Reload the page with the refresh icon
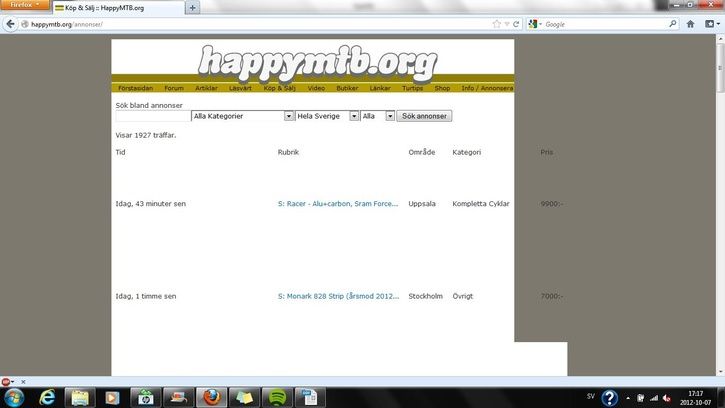The width and height of the screenshot is (725, 408). [517, 24]
